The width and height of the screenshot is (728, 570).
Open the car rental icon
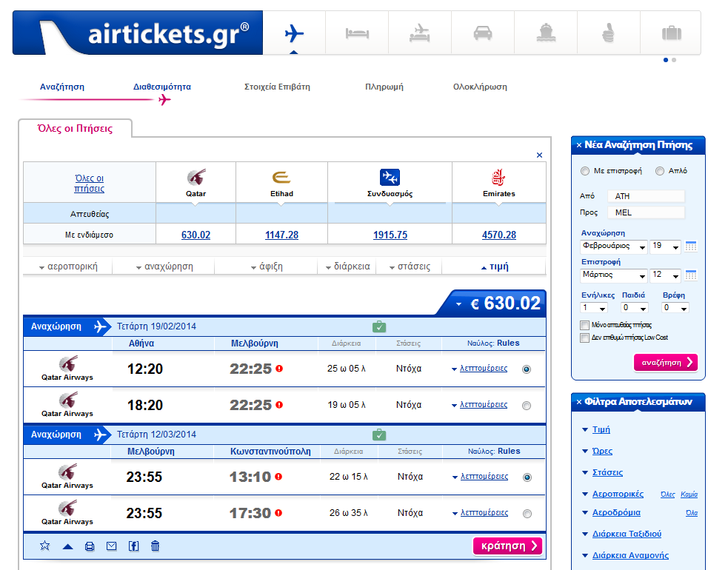483,33
